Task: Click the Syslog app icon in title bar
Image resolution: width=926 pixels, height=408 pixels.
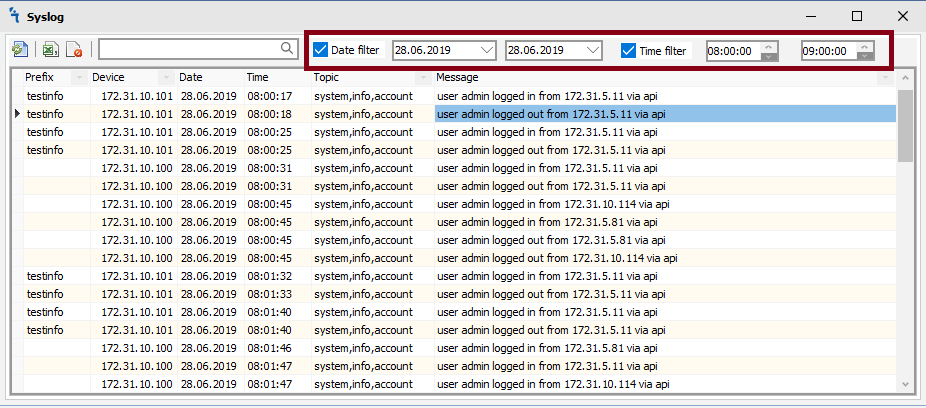Action: point(14,16)
